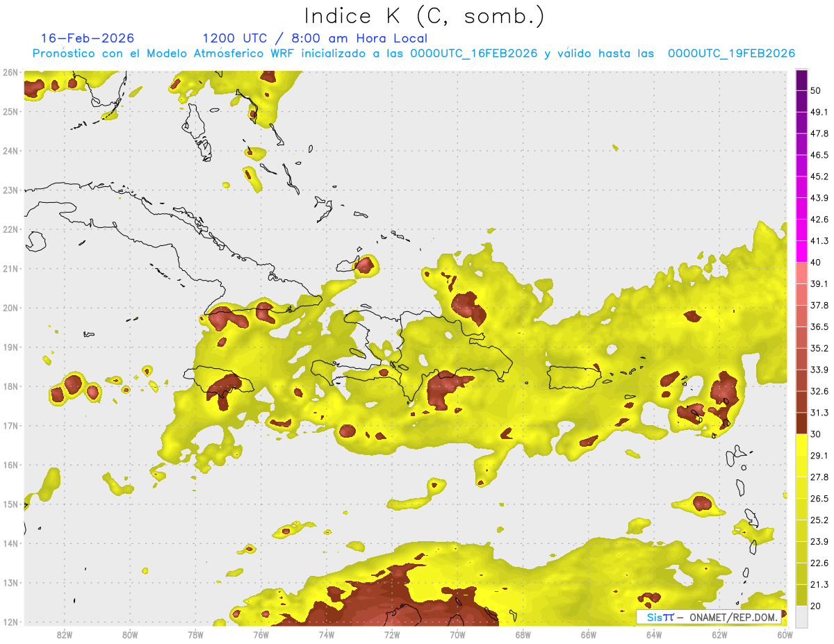The image size is (834, 644).
Task: Pick the gray swatch below 20 on colorbar
Action: [801, 616]
